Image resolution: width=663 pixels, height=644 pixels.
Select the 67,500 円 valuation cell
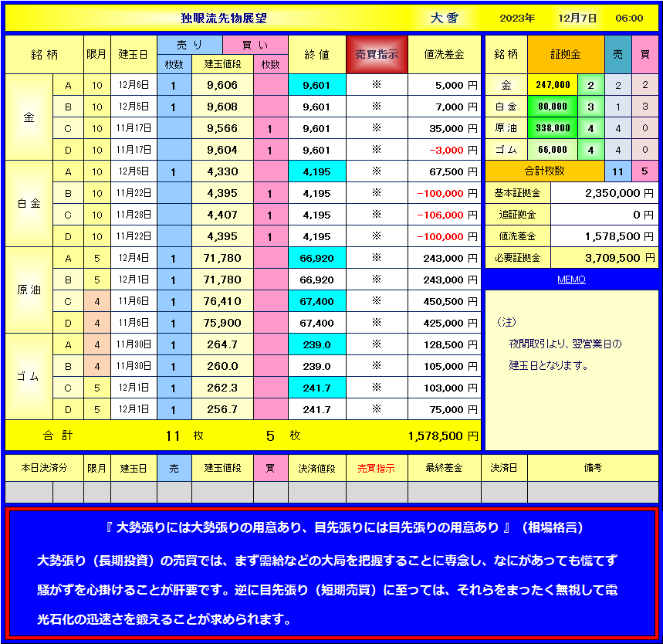click(x=445, y=171)
